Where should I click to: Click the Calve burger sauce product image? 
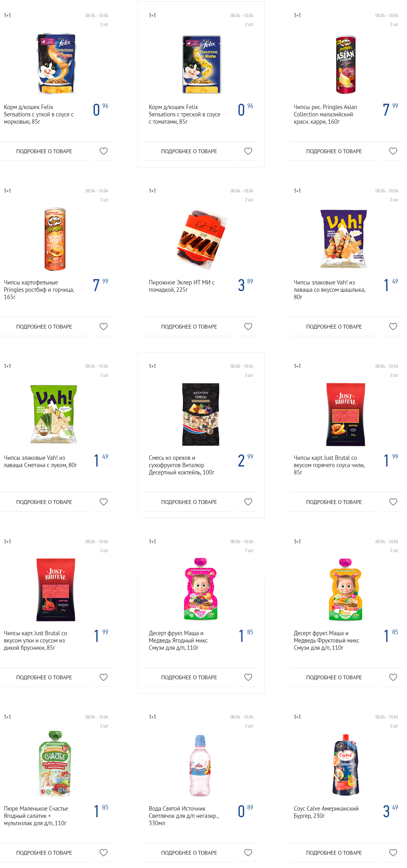coord(346,766)
